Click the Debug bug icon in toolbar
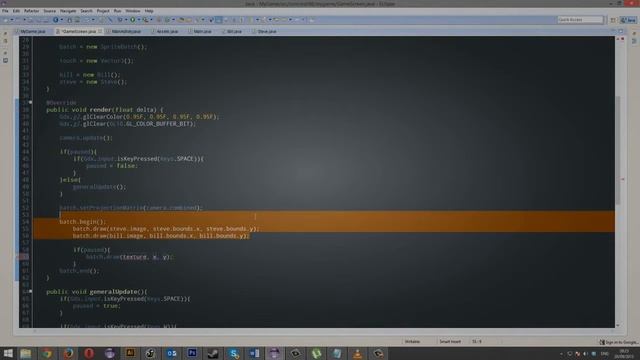The width and height of the screenshot is (640, 360). (x=120, y=20)
